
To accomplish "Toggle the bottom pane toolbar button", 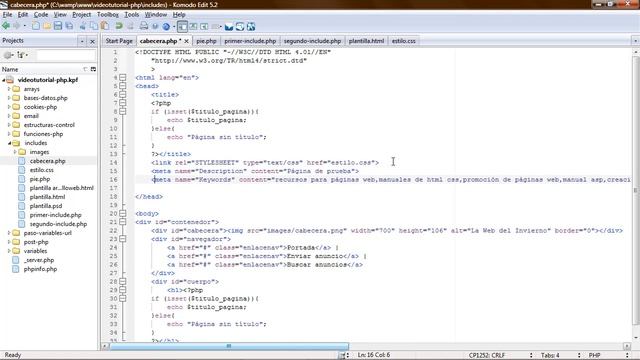I will tap(193, 27).
